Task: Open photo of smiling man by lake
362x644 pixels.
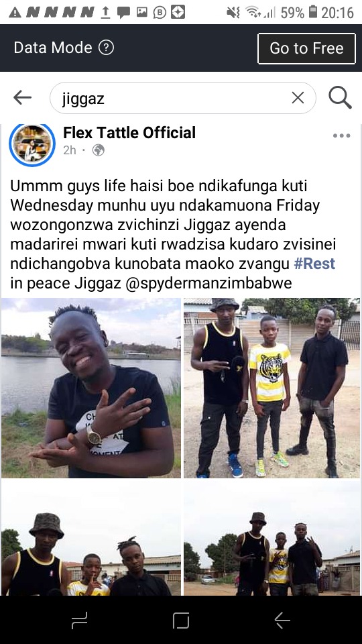Action: pyautogui.click(x=90, y=388)
